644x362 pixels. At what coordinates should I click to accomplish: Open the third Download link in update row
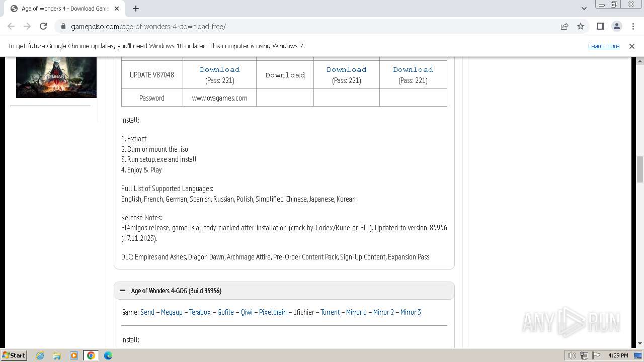point(346,69)
